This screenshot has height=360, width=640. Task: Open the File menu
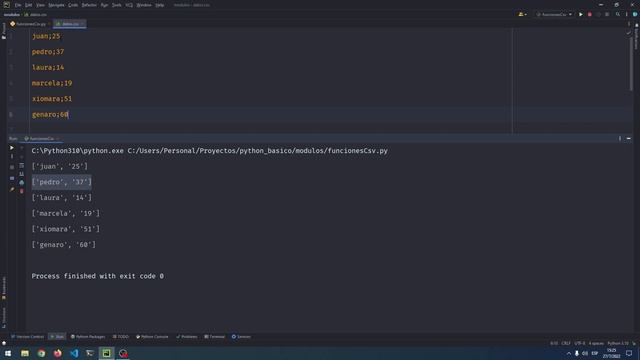[x=18, y=5]
